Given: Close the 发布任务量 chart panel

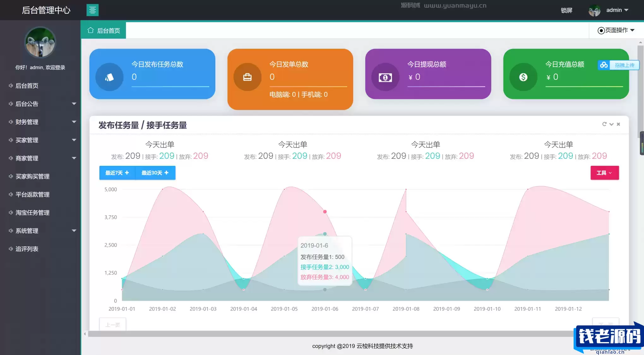Looking at the screenshot, I should tap(618, 124).
